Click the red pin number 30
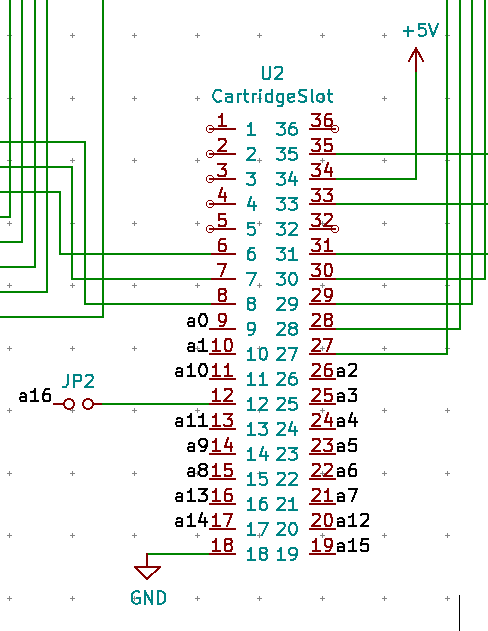 coord(322,270)
